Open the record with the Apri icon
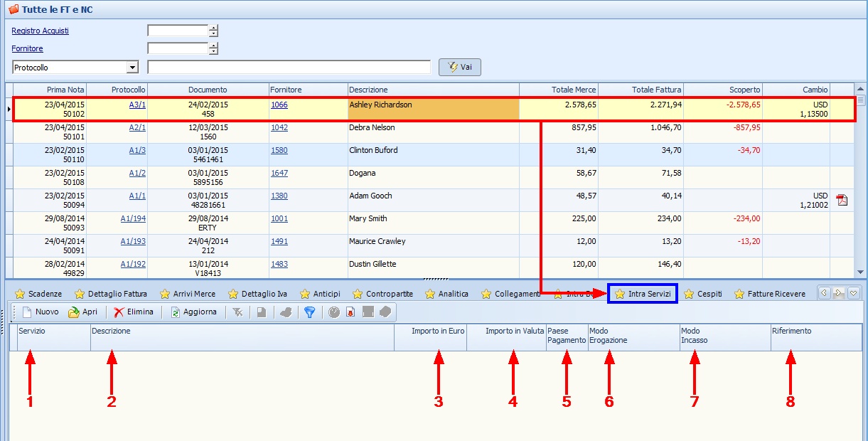Viewport: 868px width, 441px height. point(74,312)
